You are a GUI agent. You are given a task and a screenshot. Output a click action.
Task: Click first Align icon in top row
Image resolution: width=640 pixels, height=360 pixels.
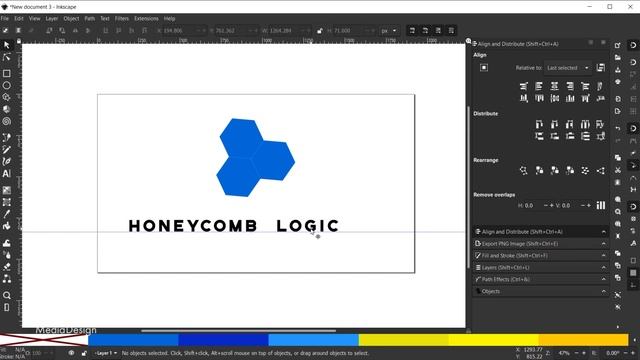point(524,86)
